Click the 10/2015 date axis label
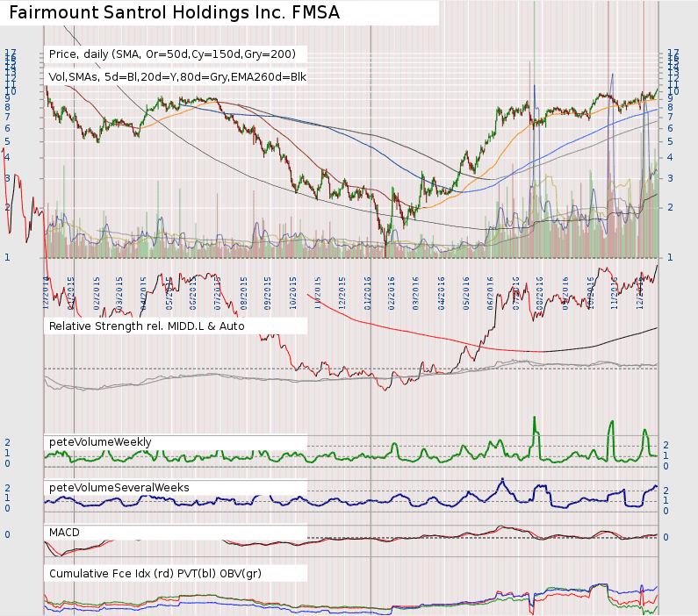 tap(293, 294)
